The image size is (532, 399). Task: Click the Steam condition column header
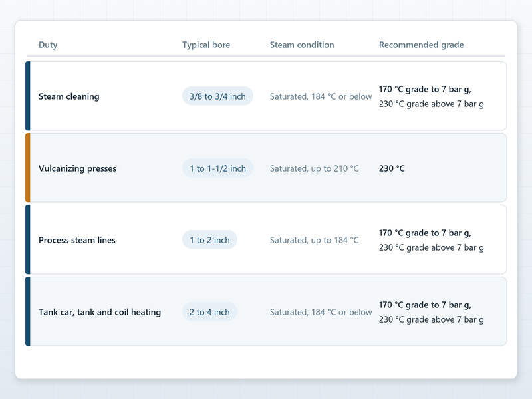click(302, 45)
